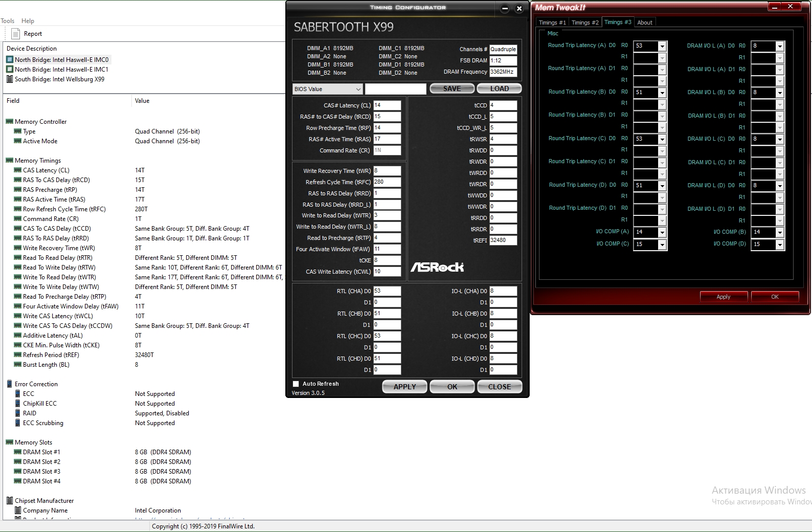
Task: Click the Command Rate (CR) row icon
Action: click(17, 219)
